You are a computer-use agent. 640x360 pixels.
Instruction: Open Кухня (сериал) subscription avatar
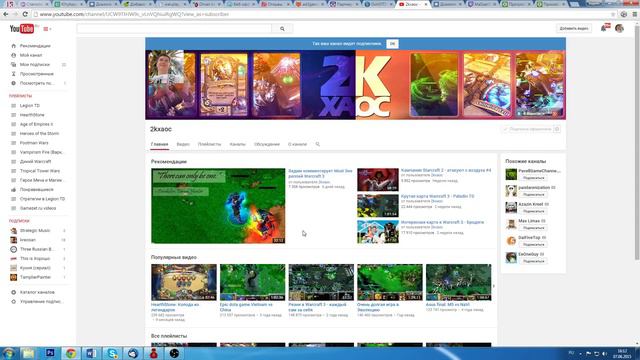[13, 268]
